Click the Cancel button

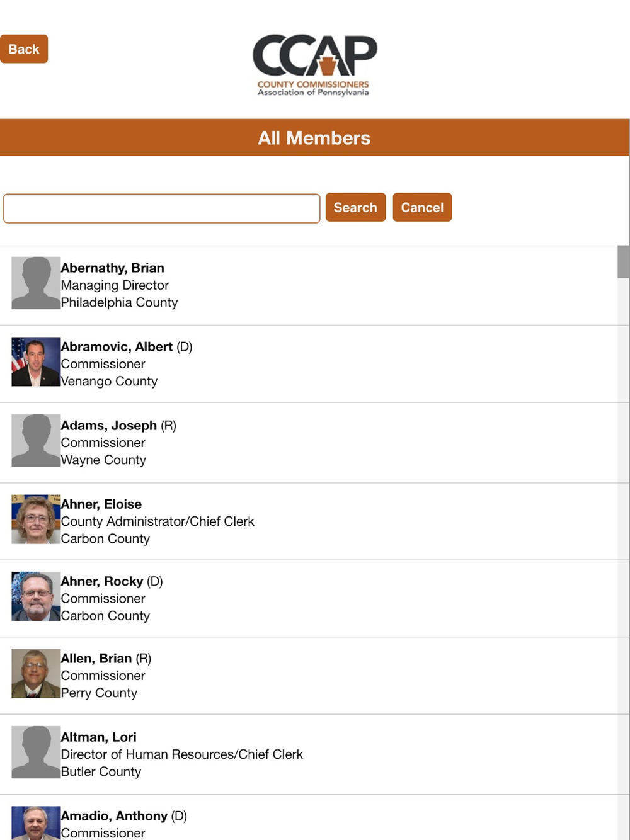tap(422, 207)
